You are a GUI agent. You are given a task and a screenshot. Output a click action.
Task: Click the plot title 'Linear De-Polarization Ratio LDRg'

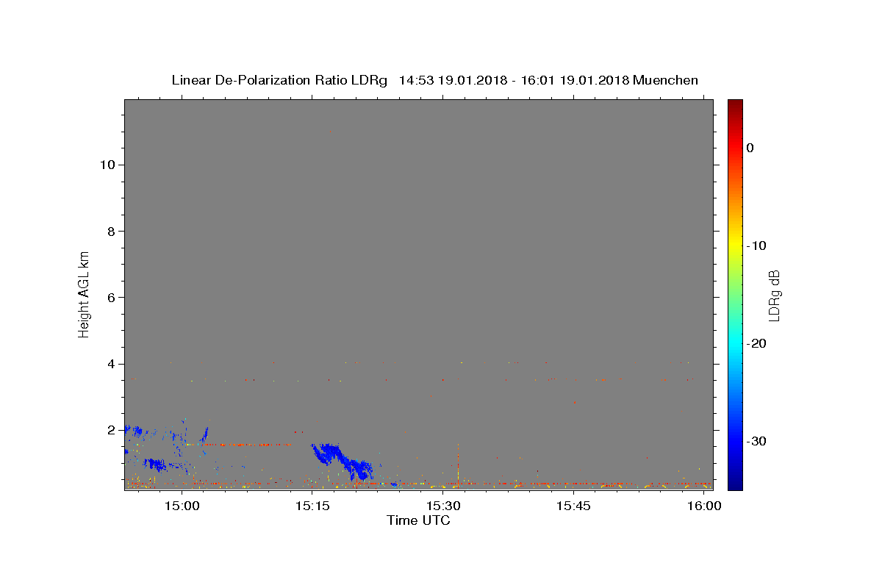[279, 80]
